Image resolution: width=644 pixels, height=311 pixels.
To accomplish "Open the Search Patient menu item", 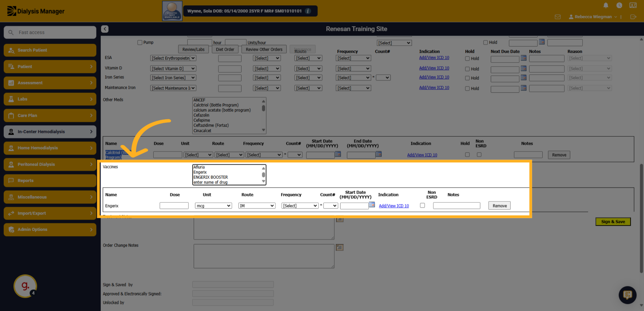I will click(50, 50).
